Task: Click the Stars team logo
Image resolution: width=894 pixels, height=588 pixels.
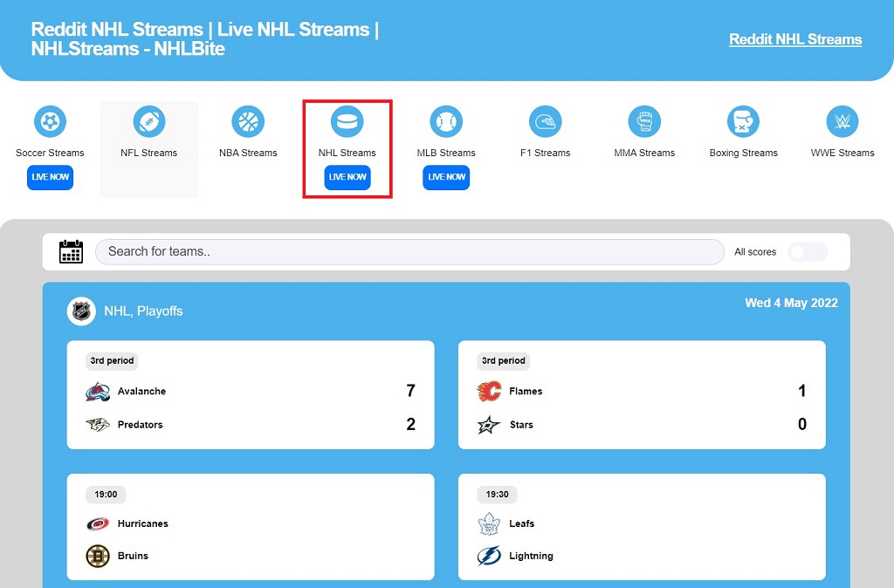Action: tap(489, 425)
